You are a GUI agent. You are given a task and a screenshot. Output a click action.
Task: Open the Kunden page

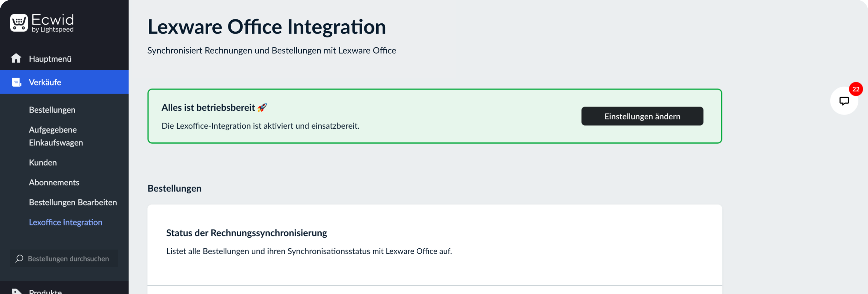[x=43, y=162]
